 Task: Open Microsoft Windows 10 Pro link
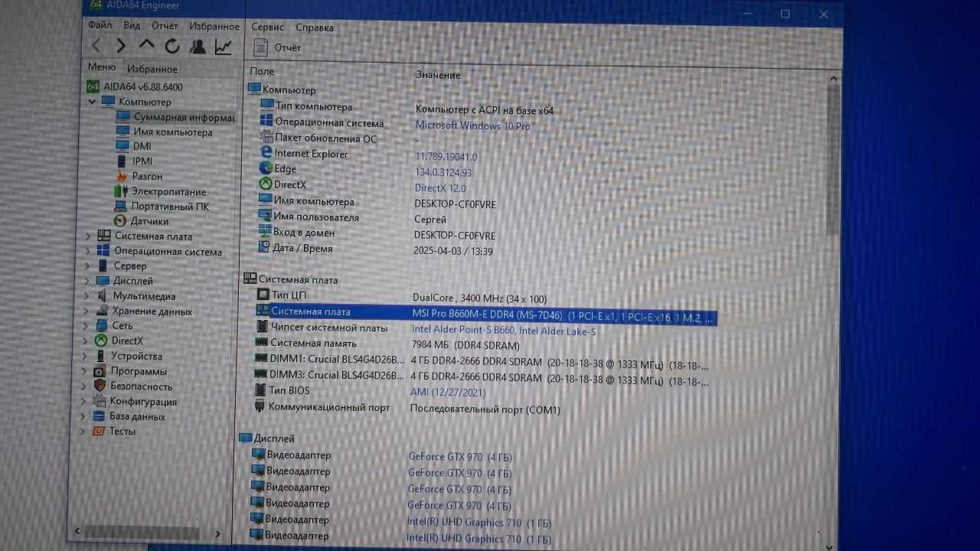(x=472, y=126)
